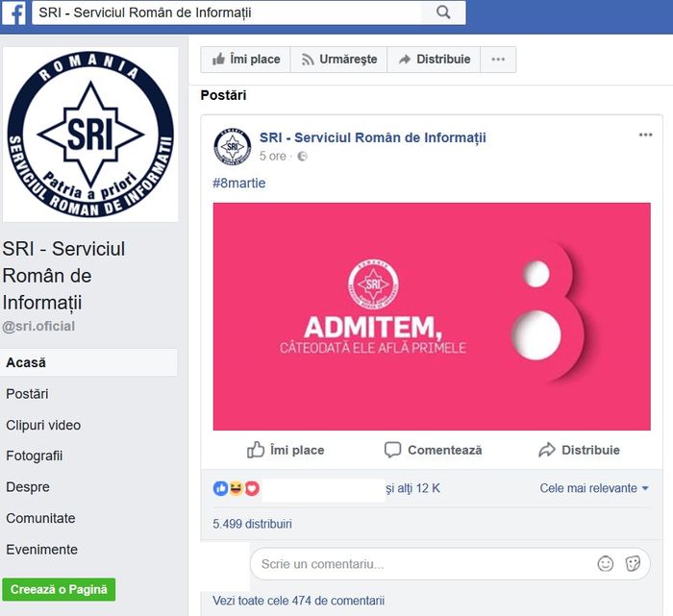Open the pink ADMITEM post image
Viewport: 673px width, 616px height.
click(x=432, y=316)
